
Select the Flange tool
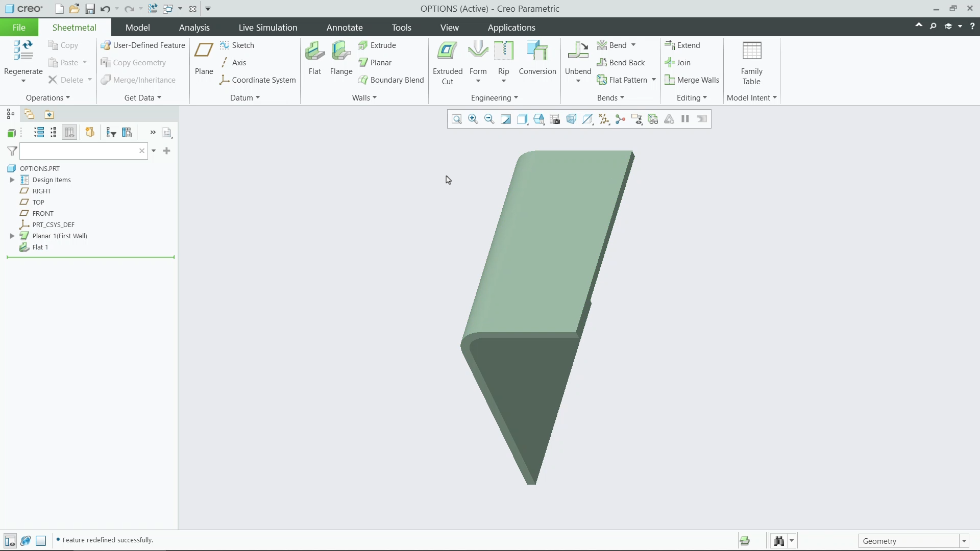[x=341, y=58]
